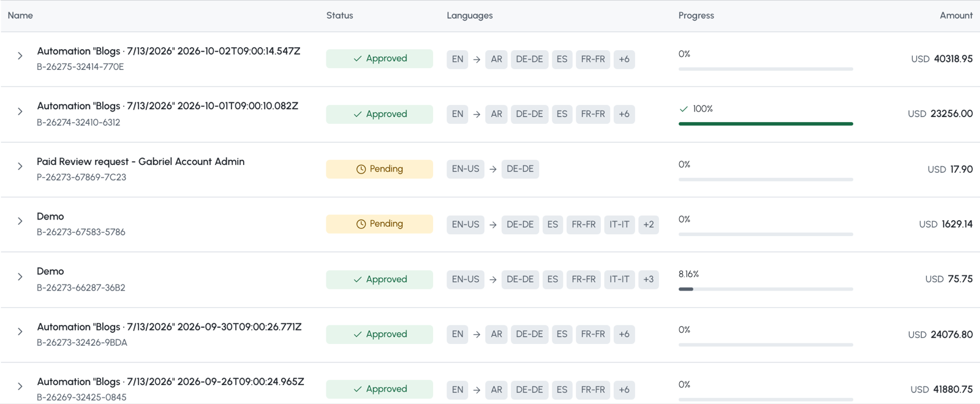The width and height of the screenshot is (980, 404).
Task: Open Demo project B-26273-67583-5786
Action: (x=50, y=216)
